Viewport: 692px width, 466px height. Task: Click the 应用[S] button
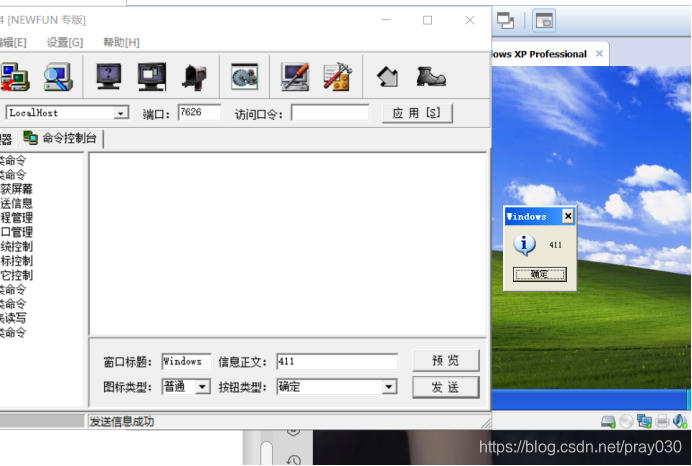click(x=417, y=113)
